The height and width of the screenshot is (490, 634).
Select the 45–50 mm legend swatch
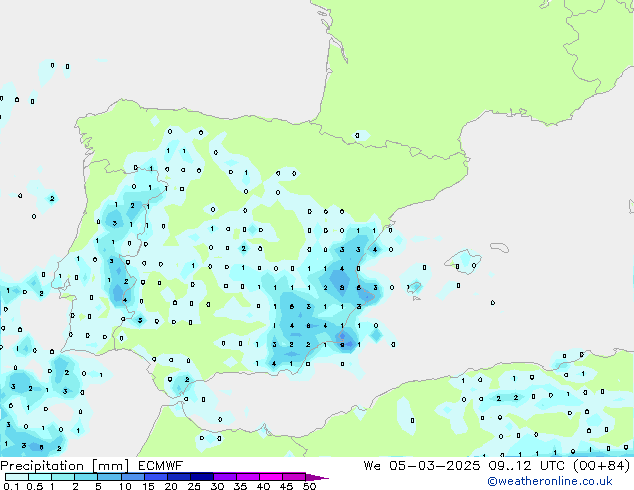tap(294, 477)
